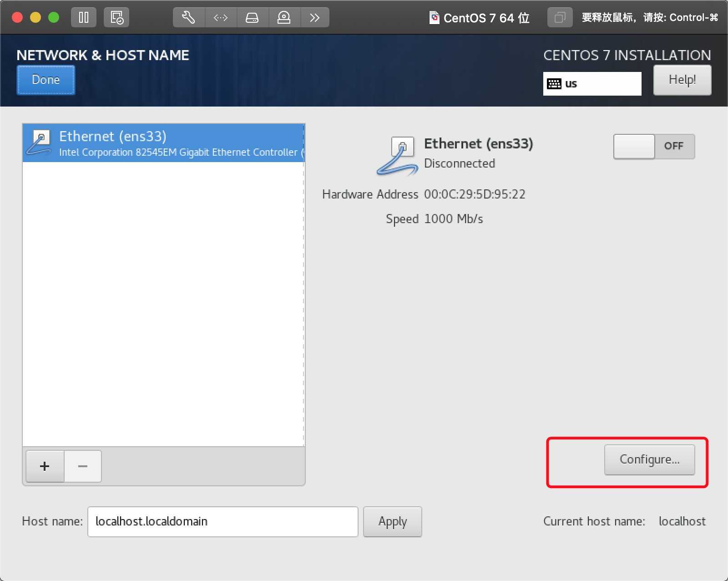Click the Configure... button
Viewport: 728px width, 581px height.
click(x=649, y=459)
